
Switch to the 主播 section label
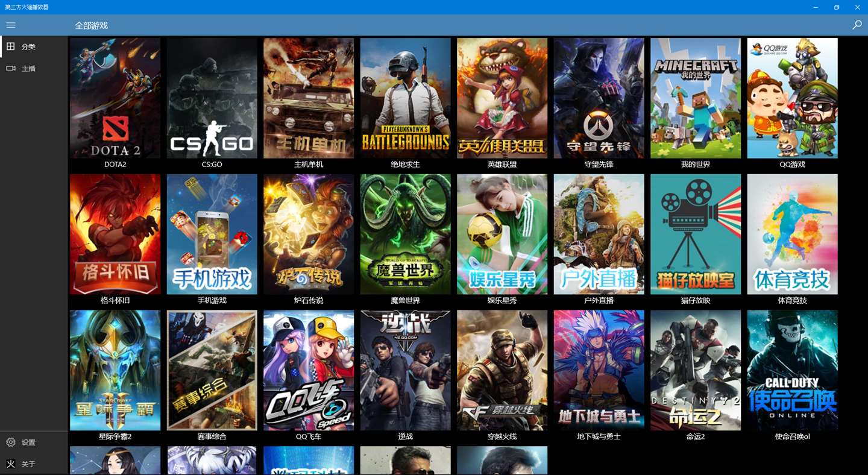pyautogui.click(x=28, y=69)
